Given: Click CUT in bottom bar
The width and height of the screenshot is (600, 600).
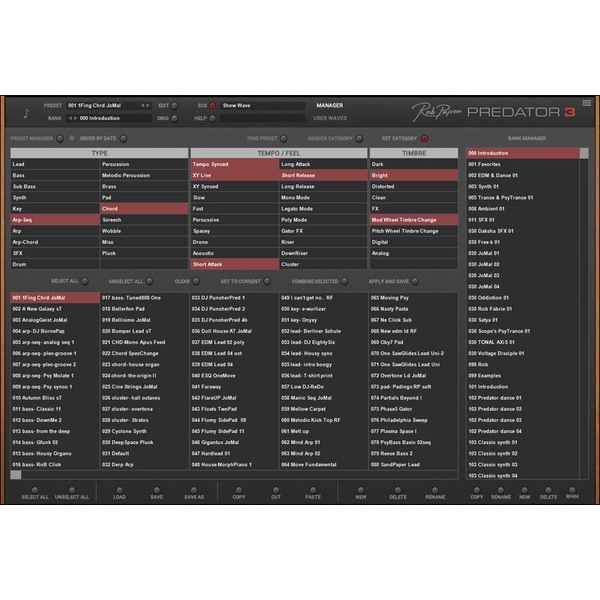Looking at the screenshot, I should pyautogui.click(x=276, y=490).
